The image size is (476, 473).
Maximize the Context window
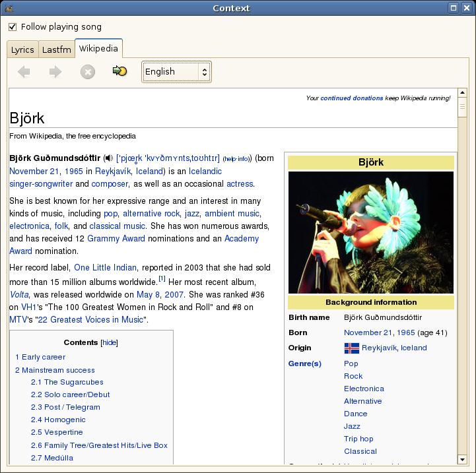[x=454, y=8]
